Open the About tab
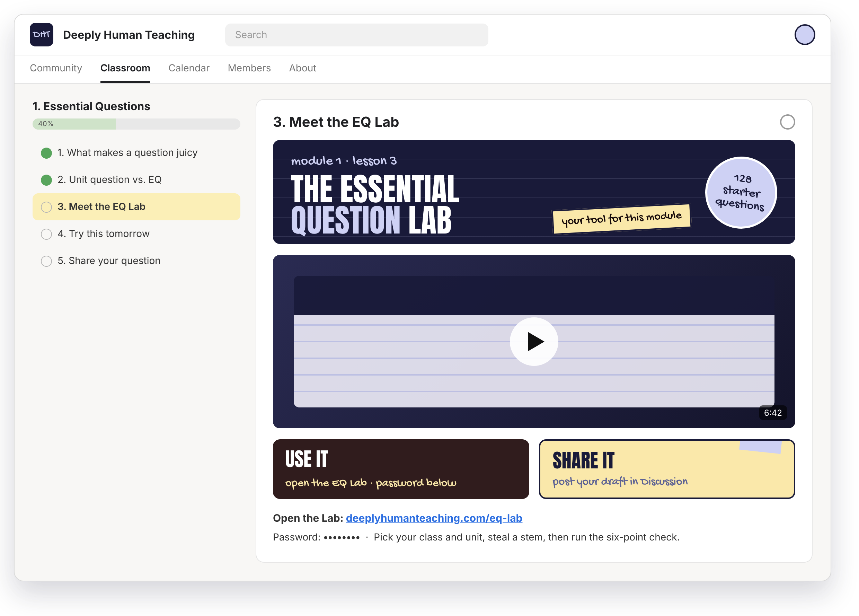 tap(302, 68)
